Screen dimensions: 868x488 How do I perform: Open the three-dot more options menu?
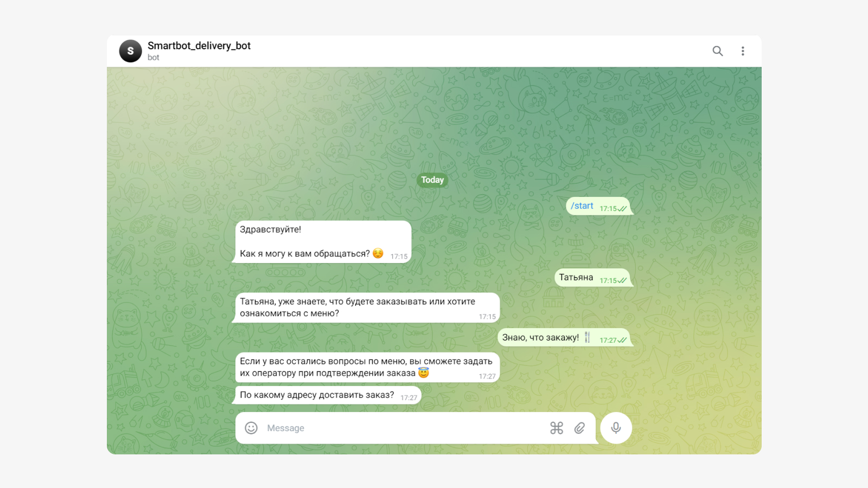pos(743,51)
